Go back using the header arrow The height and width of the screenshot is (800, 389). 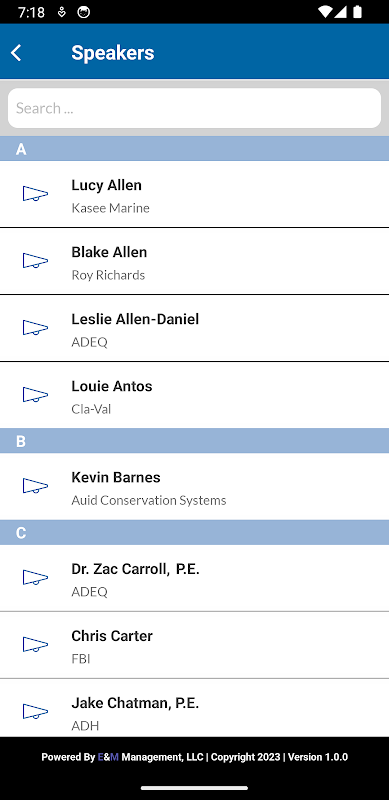click(x=16, y=53)
